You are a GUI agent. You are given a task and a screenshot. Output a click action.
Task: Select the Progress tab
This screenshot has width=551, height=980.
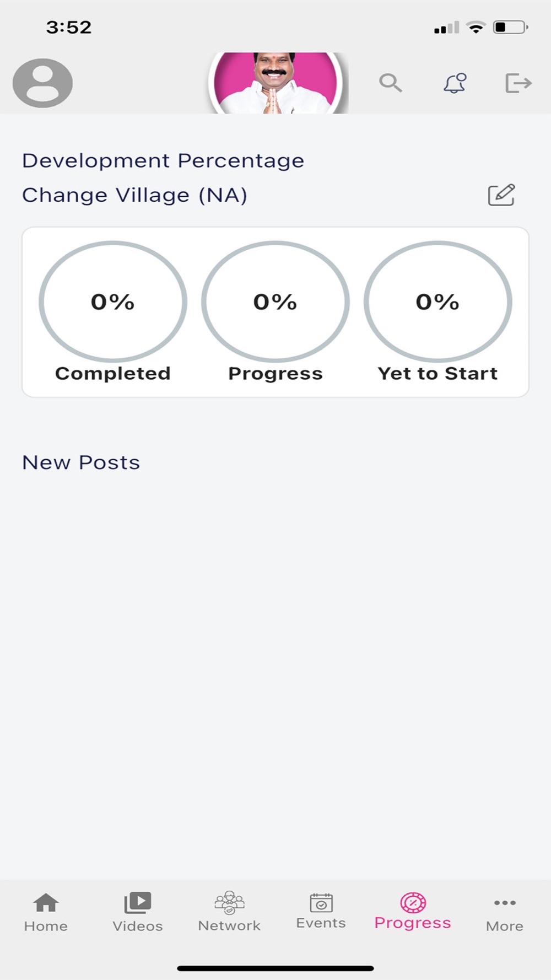pos(413,911)
